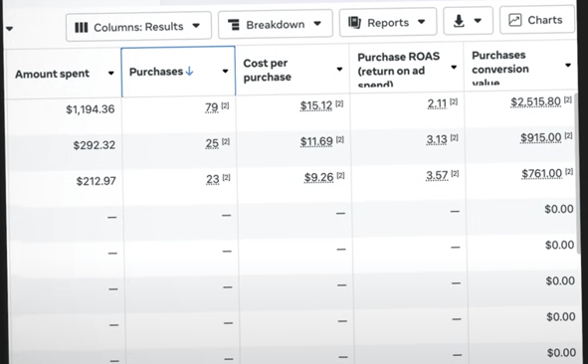Click footnote [2] beside $761.00

569,172
